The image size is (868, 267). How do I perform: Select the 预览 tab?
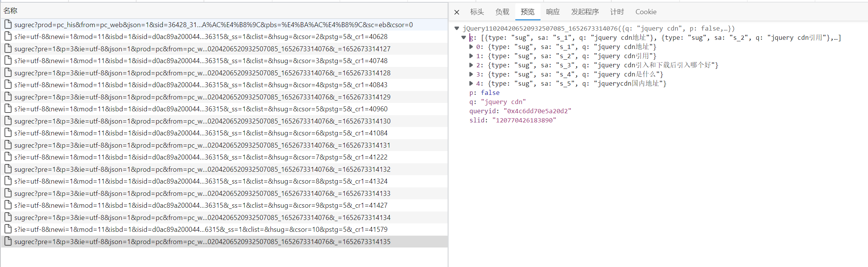coord(528,12)
